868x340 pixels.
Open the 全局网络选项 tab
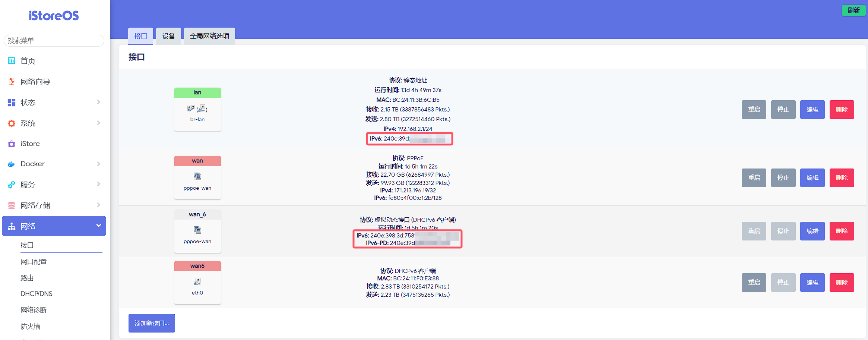(209, 36)
